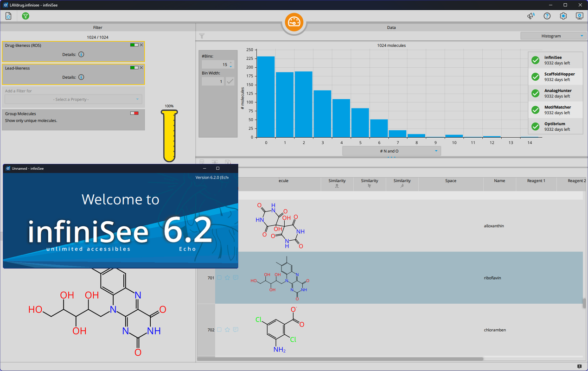Click row number 701 cell
This screenshot has width=588, height=371.
211,278
